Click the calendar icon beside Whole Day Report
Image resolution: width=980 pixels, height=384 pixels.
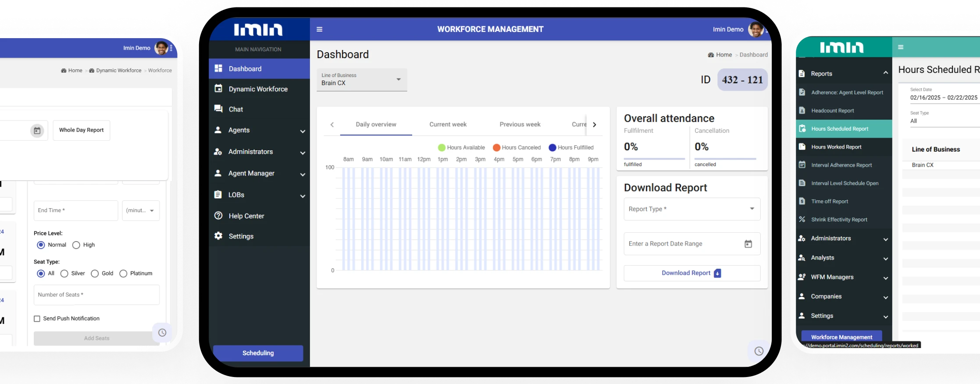click(x=37, y=131)
